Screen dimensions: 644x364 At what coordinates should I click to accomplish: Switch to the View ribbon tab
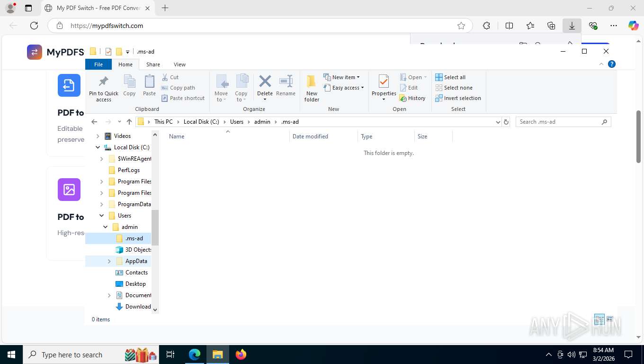pos(179,64)
